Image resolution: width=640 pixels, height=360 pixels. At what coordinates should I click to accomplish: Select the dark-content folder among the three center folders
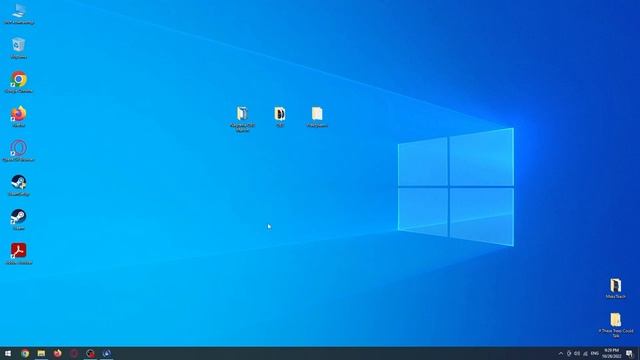click(x=280, y=117)
